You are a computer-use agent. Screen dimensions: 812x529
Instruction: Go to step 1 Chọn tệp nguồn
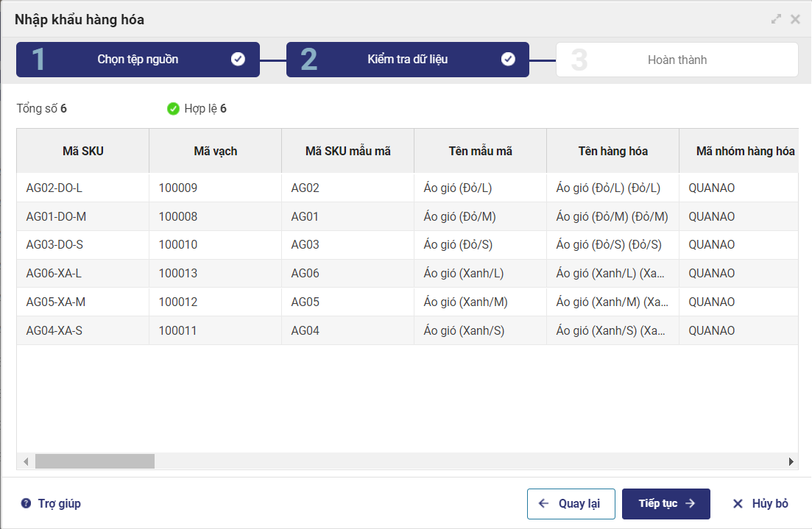(x=138, y=60)
